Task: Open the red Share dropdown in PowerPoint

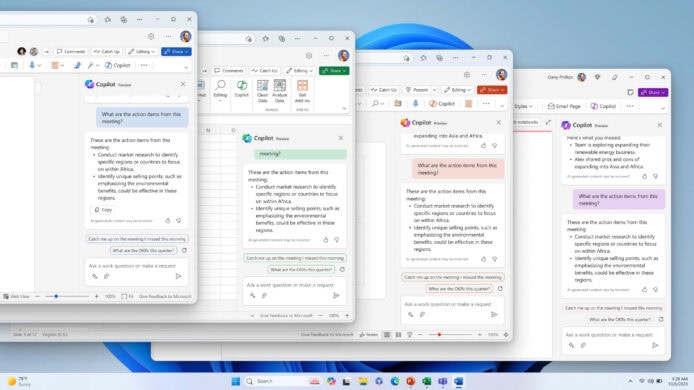Action: click(492, 90)
